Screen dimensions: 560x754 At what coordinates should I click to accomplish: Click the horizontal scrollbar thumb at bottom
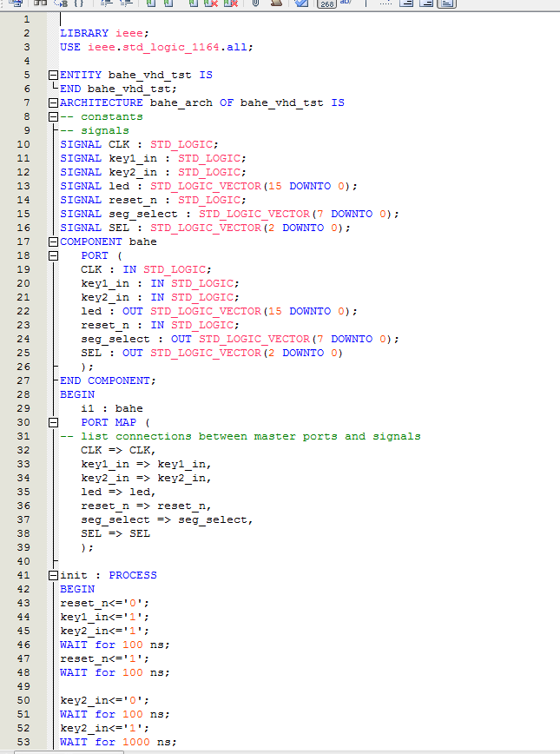[x=69, y=752]
